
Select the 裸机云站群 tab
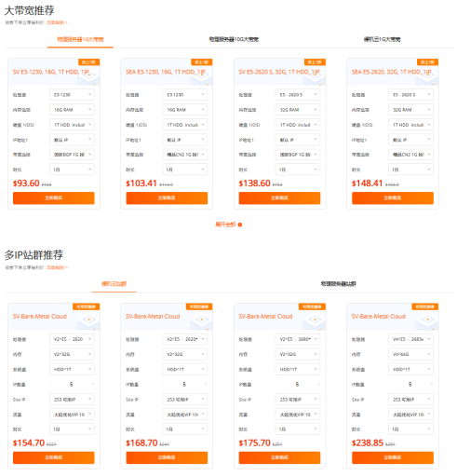tap(114, 284)
